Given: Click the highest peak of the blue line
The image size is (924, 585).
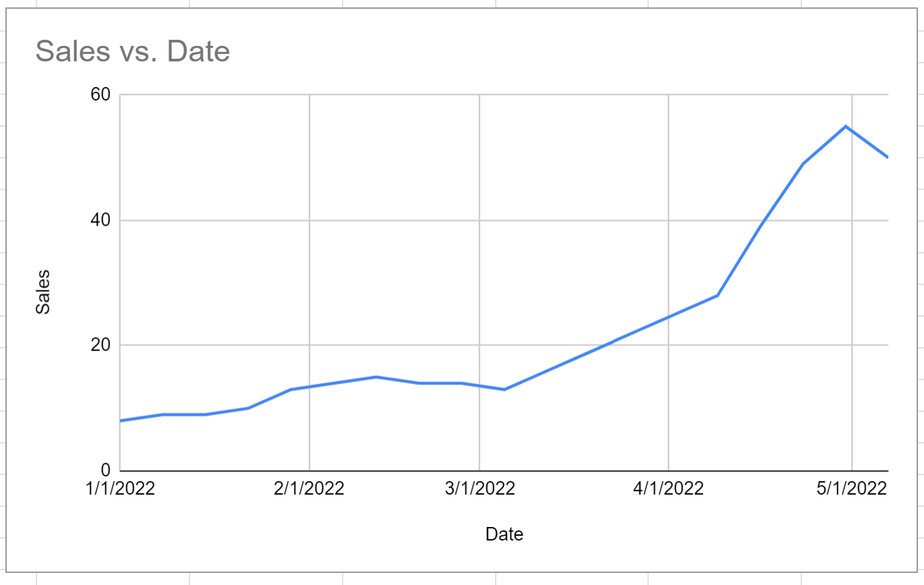Looking at the screenshot, I should (x=845, y=127).
